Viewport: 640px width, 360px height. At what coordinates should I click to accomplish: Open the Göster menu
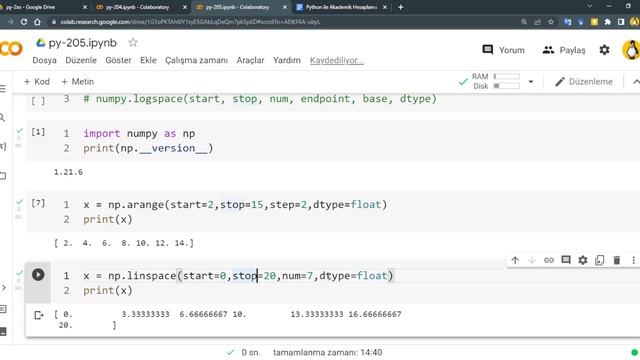tap(118, 60)
